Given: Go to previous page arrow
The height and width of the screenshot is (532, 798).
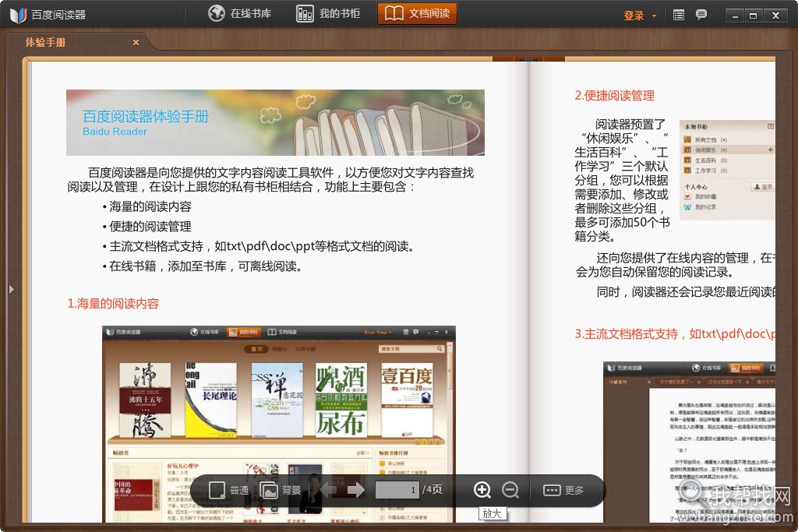Looking at the screenshot, I should 329,490.
